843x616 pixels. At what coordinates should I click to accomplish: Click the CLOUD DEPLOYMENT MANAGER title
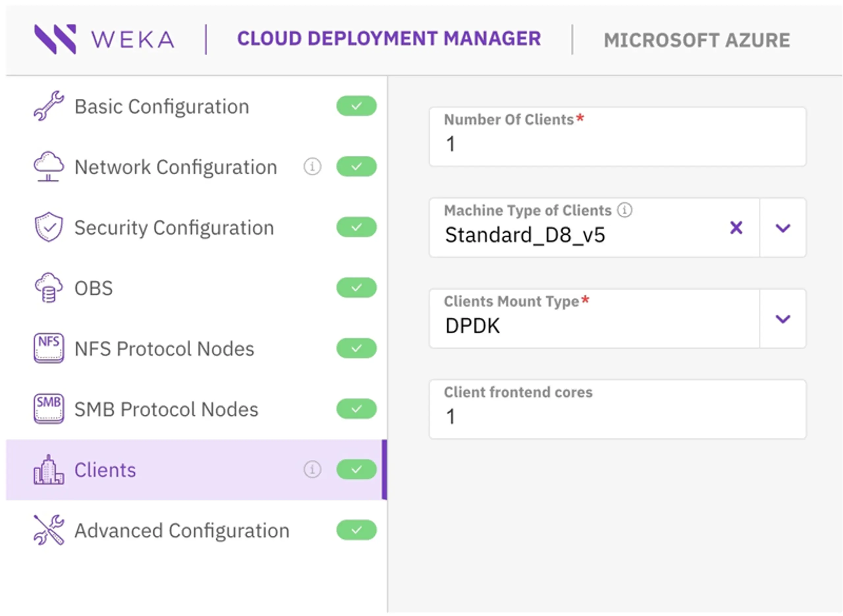[389, 39]
